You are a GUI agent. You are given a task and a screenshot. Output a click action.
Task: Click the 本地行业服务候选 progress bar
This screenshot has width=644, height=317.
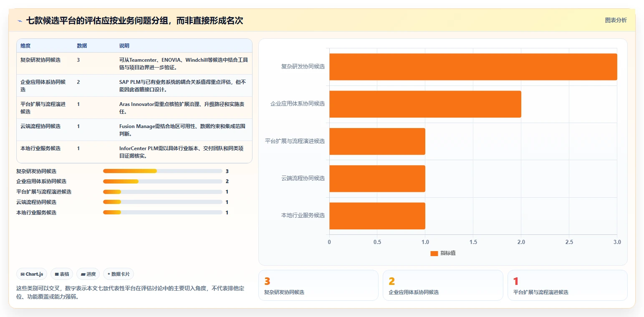point(163,212)
